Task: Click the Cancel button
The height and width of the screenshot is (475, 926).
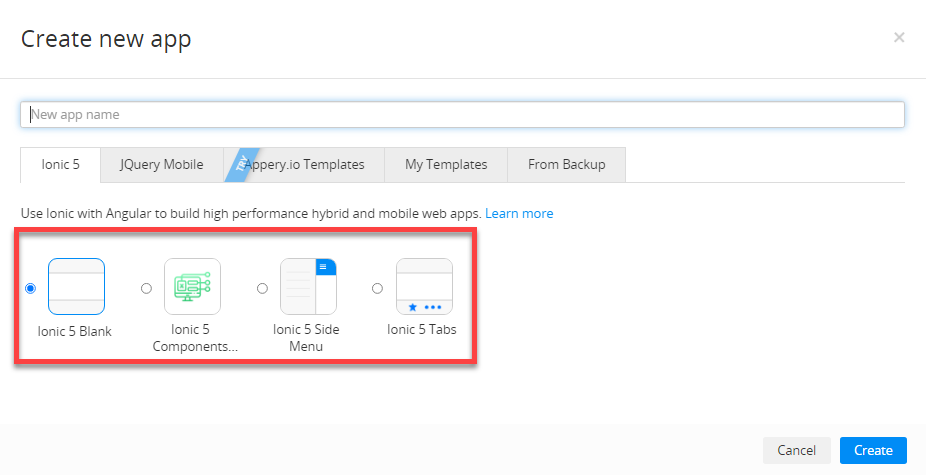Action: [x=797, y=450]
